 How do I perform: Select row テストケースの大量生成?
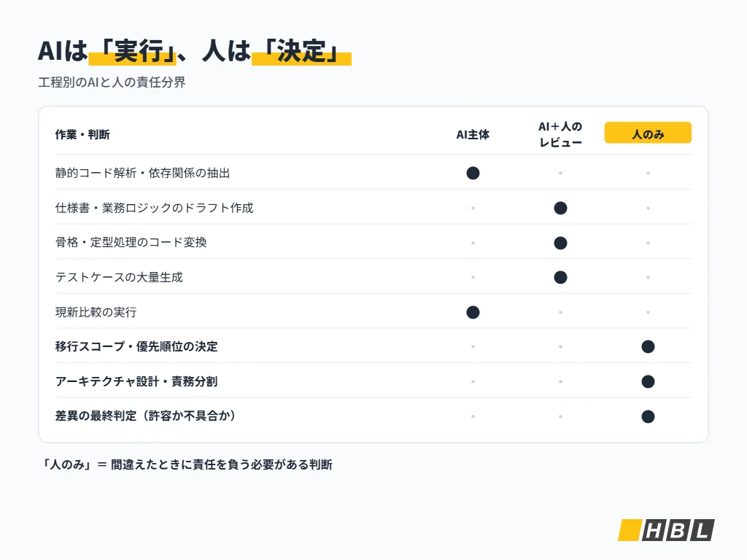[x=373, y=277]
